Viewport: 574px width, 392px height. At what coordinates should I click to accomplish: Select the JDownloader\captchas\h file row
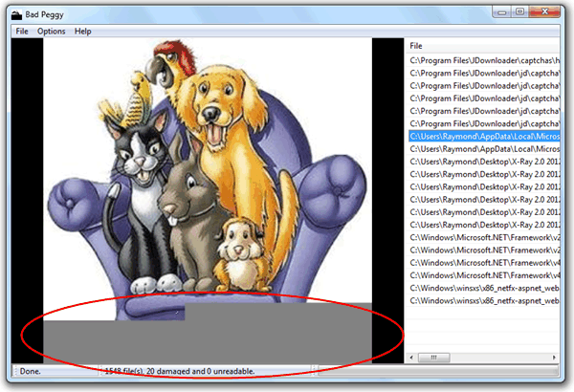(x=484, y=60)
